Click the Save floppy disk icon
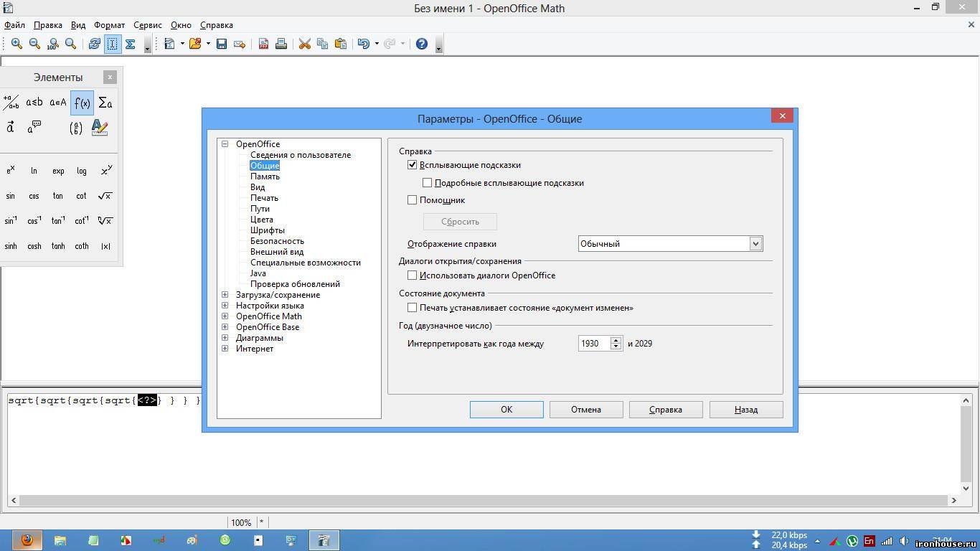 click(x=222, y=44)
